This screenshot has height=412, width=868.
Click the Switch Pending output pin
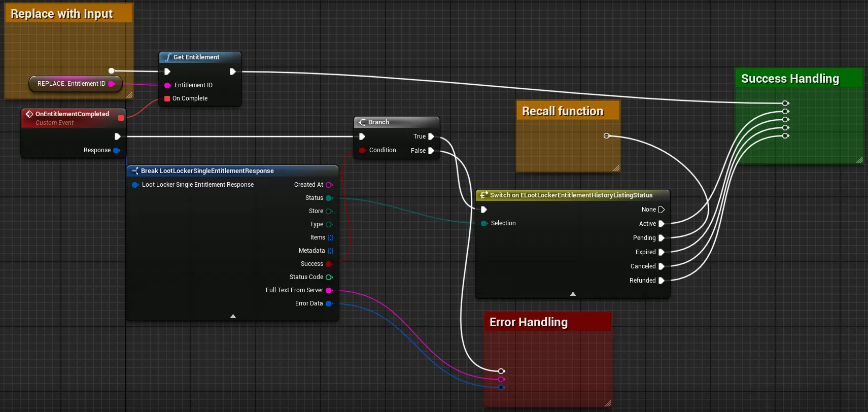coord(662,238)
